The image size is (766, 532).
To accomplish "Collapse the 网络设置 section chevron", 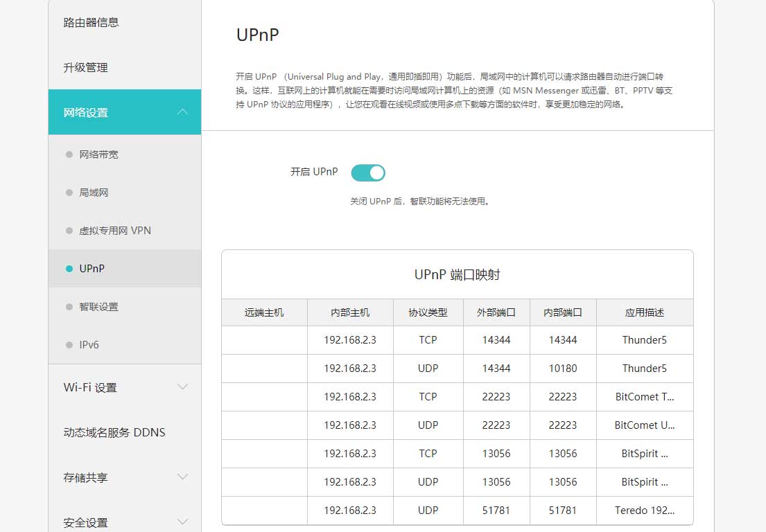I will click(x=182, y=112).
